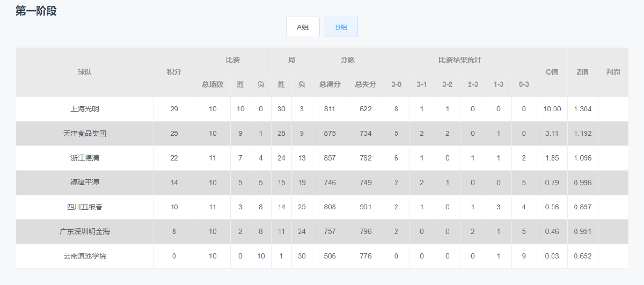
Task: Select the B组 tab
Action: tap(341, 27)
